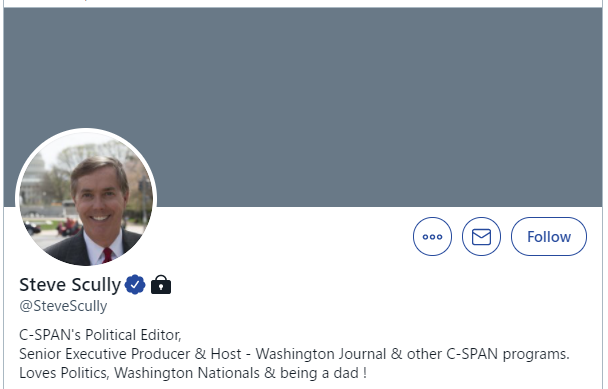The height and width of the screenshot is (389, 608).
Task: Click the Senior Executive Producer bio line
Action: pos(294,354)
